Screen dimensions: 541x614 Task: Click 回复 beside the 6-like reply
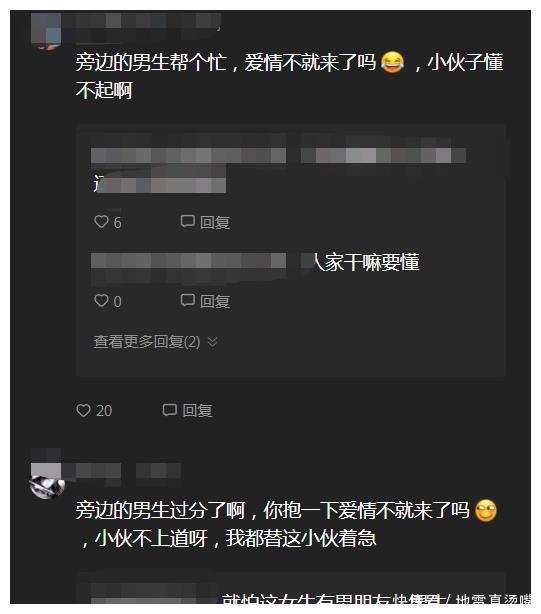205,222
